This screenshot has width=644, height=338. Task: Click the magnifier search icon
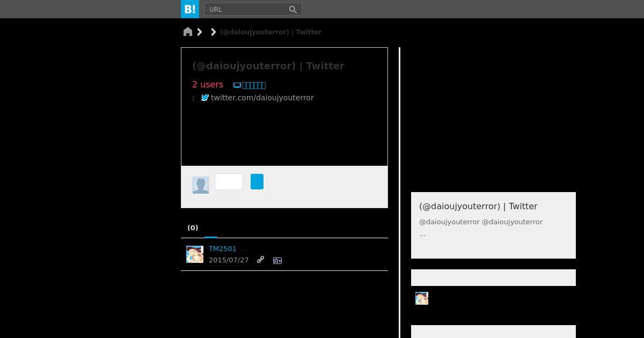[x=293, y=9]
